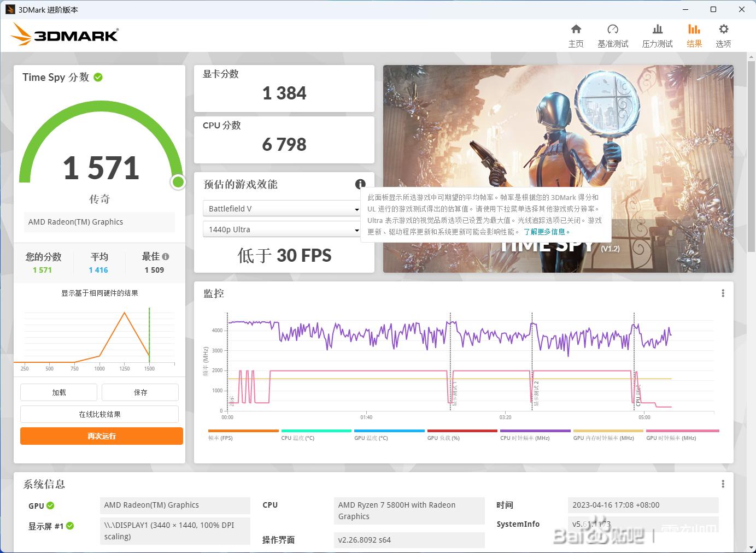
Task: Open the 选项 options tab
Action: [723, 36]
